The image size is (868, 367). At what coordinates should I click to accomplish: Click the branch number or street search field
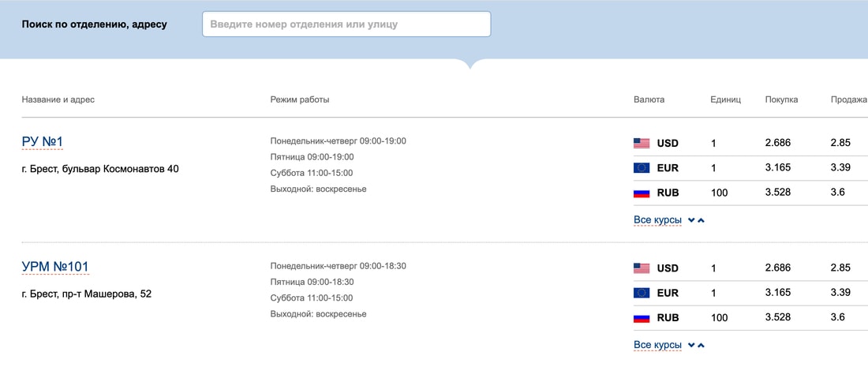coord(346,24)
